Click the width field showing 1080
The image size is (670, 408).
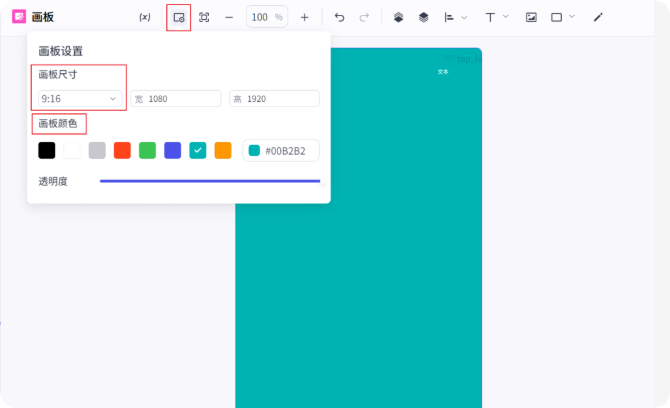[176, 99]
